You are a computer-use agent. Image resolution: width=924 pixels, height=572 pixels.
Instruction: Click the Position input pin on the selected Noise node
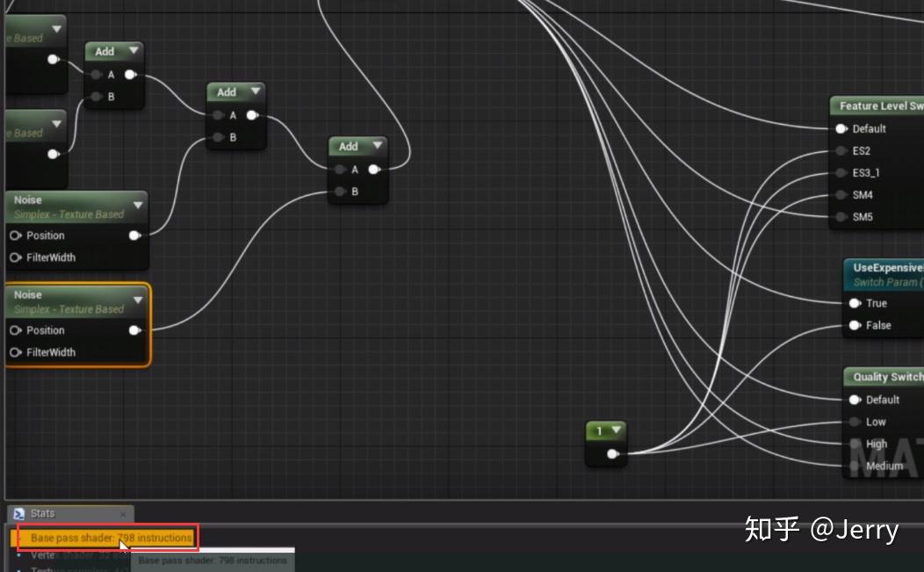tap(12, 330)
